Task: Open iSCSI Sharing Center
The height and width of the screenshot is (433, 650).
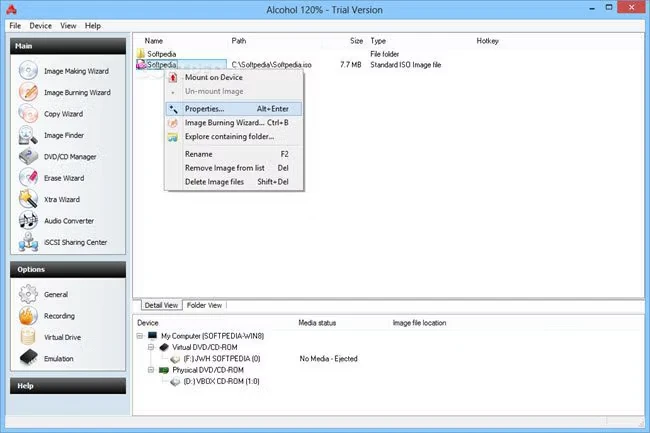Action: (29, 241)
